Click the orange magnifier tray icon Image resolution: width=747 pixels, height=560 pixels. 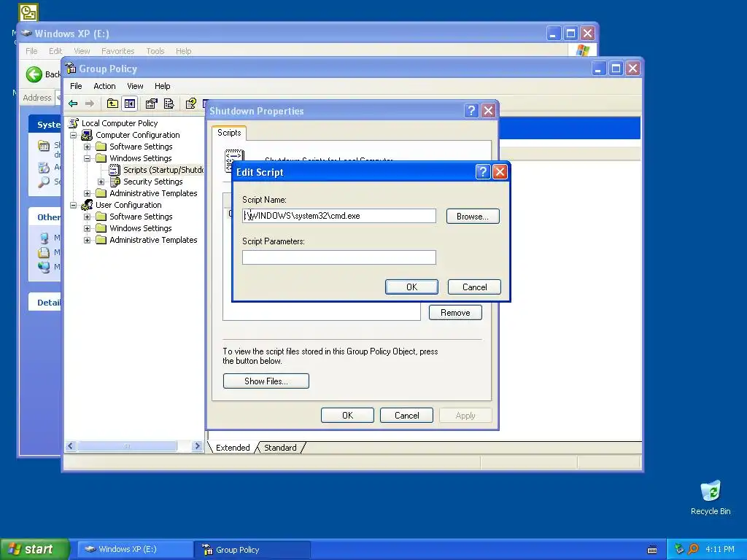click(x=694, y=549)
